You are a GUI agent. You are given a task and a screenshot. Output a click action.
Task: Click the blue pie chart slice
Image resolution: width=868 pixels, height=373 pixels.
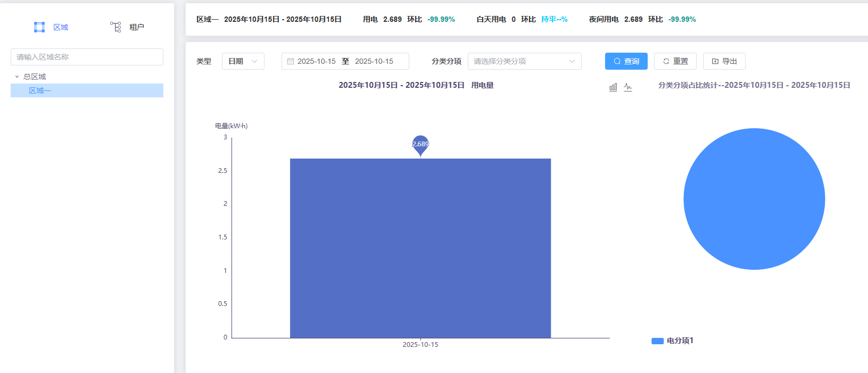754,199
